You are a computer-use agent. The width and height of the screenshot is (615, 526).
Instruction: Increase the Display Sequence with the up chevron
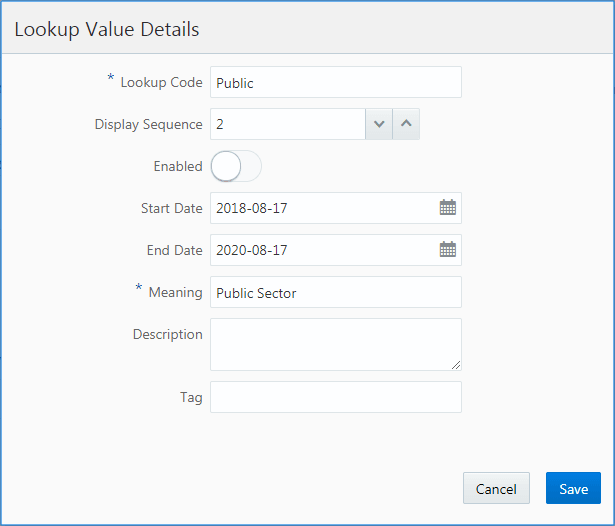(x=406, y=124)
